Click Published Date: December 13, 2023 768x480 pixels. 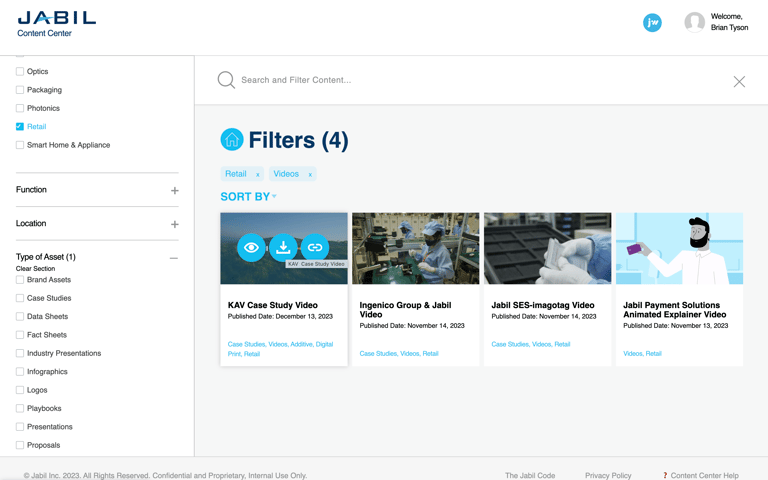(280, 316)
